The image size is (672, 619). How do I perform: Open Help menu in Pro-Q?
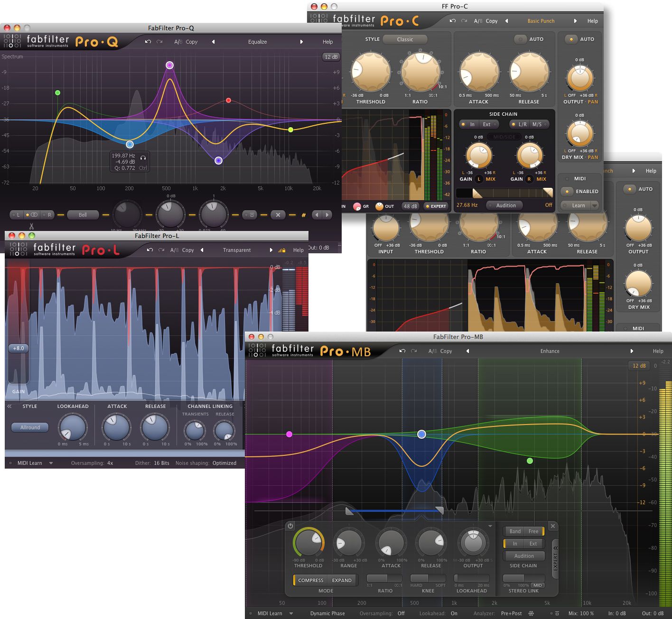pyautogui.click(x=327, y=42)
